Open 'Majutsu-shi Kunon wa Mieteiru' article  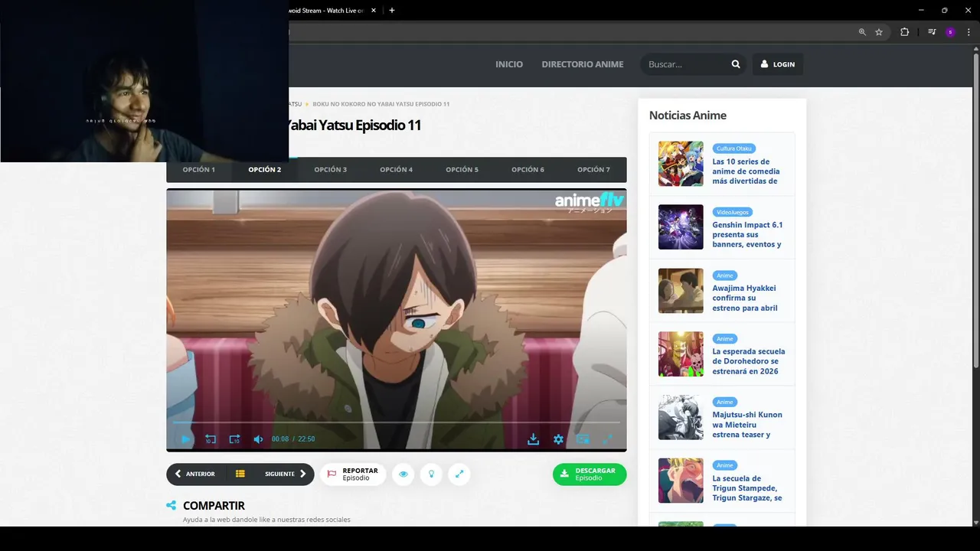[x=747, y=425]
